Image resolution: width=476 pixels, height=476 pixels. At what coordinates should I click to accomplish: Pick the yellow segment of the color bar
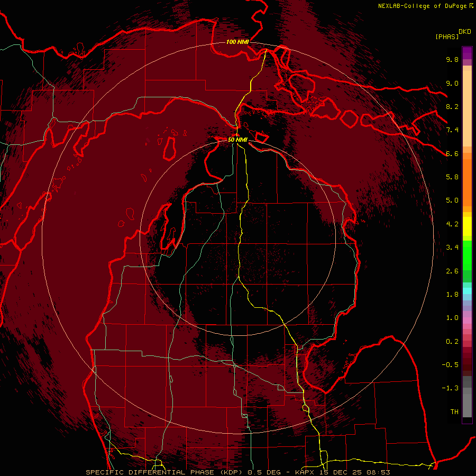point(467,226)
